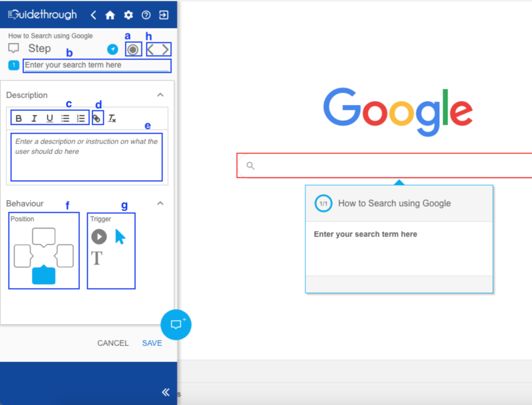Toggle italic formatting
532x405 pixels.
click(34, 118)
